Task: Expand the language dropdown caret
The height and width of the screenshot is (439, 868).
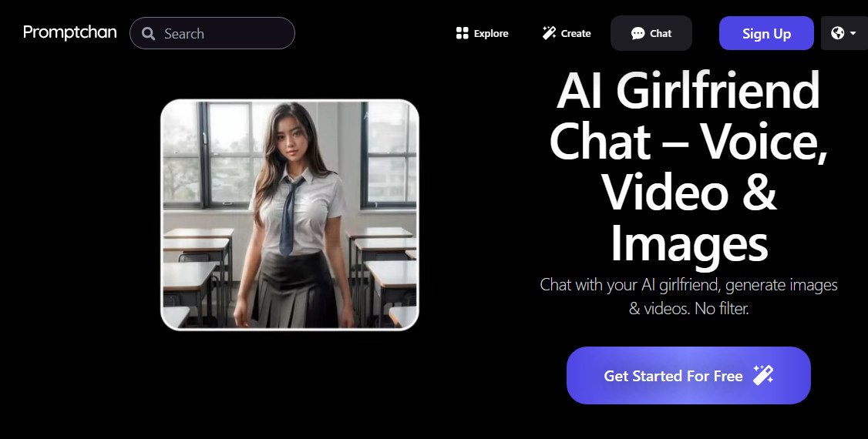Action: coord(853,34)
